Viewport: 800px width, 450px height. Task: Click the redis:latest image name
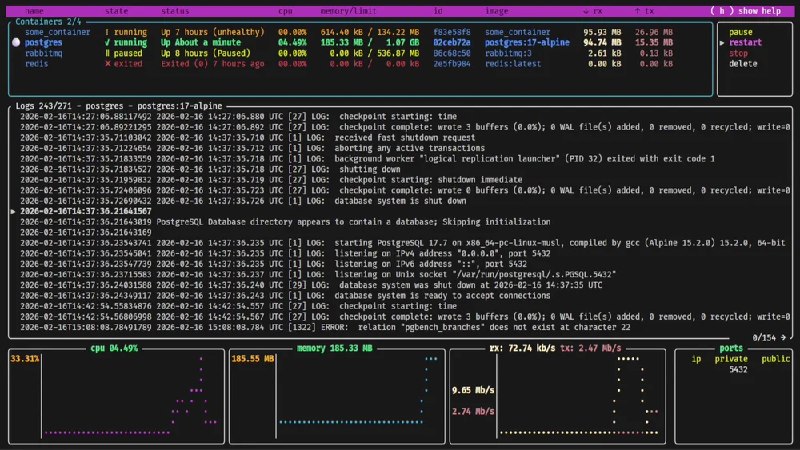point(513,64)
